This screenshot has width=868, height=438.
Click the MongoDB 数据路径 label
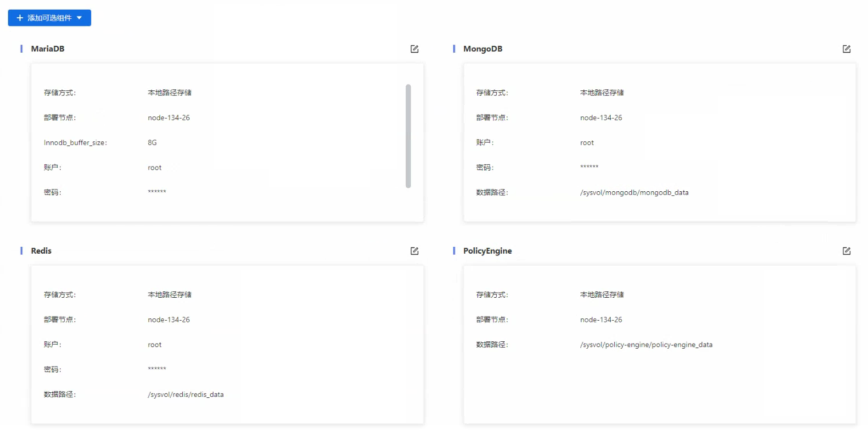(492, 192)
